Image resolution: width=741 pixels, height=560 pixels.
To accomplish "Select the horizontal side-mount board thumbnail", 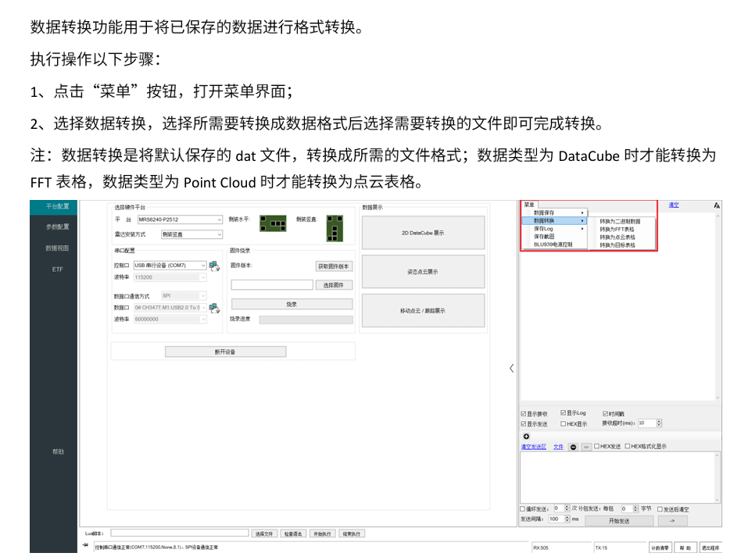I will tap(273, 223).
